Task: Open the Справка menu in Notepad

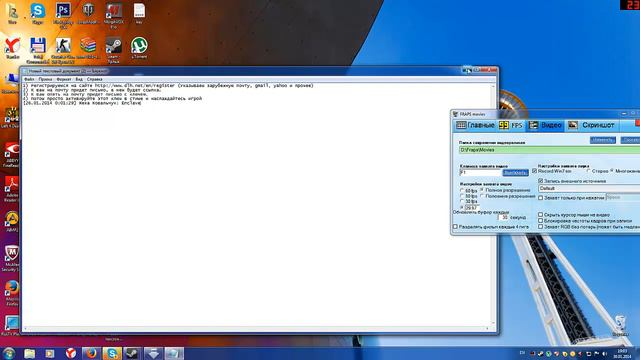Action: point(95,79)
